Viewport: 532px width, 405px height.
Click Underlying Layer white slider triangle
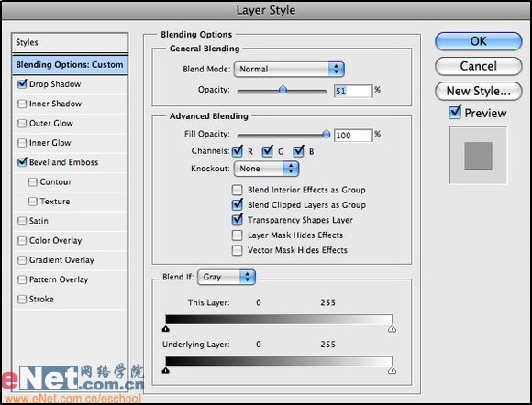click(392, 370)
